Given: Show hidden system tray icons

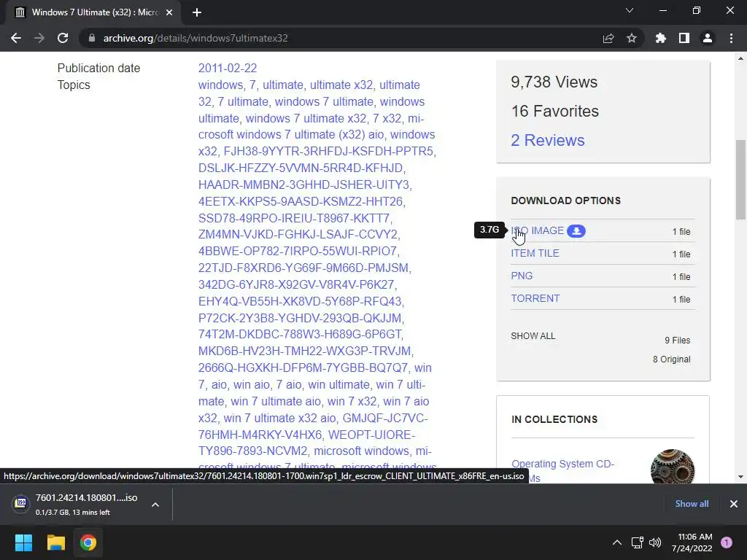Looking at the screenshot, I should click(617, 542).
